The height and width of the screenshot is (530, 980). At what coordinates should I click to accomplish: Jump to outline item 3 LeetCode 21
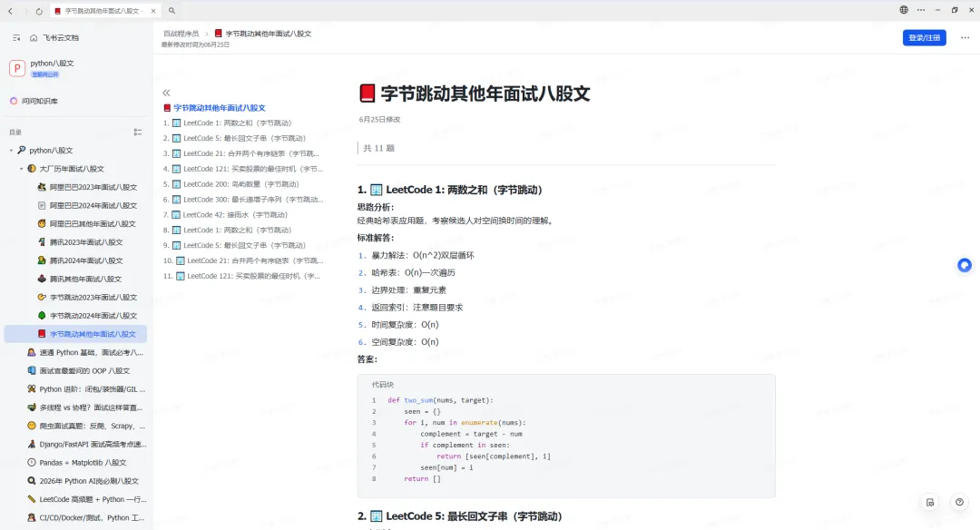pyautogui.click(x=242, y=153)
